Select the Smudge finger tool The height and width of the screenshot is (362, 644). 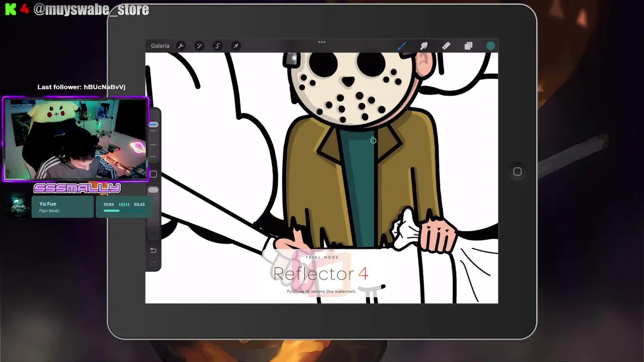424,46
